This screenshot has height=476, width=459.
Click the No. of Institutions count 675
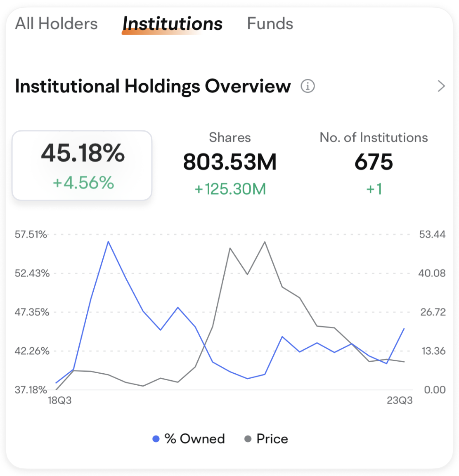click(374, 163)
